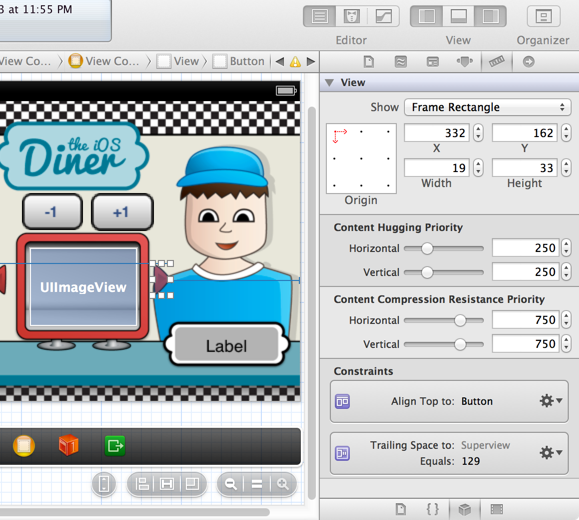This screenshot has width=579, height=520.
Task: Select the Align Top to Button constraint
Action: pyautogui.click(x=449, y=401)
